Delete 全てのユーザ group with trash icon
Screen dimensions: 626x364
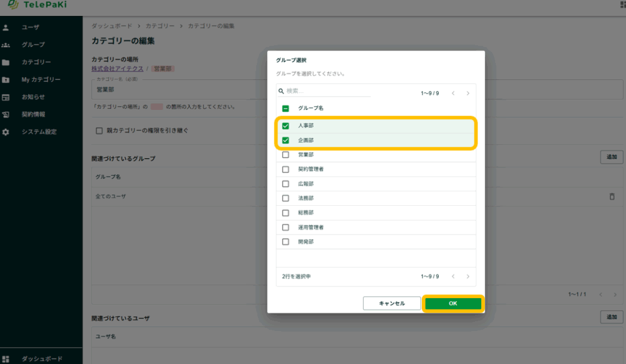pyautogui.click(x=612, y=197)
